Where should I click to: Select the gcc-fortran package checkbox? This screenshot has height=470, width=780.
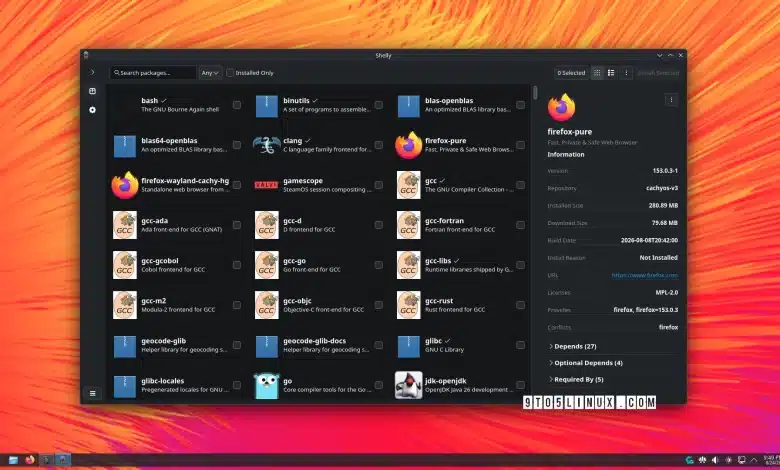520,225
